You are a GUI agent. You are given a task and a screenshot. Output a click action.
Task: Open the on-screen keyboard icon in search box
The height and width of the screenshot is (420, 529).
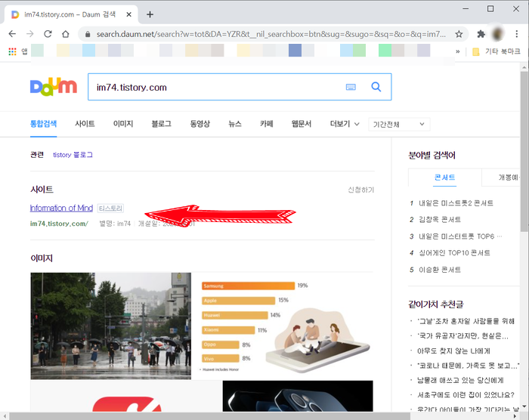coord(351,87)
